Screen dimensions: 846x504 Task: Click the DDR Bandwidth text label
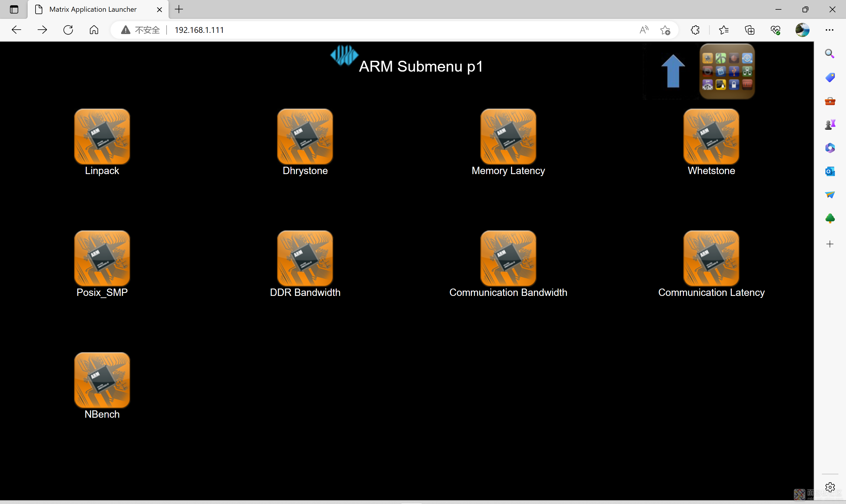coord(305,292)
